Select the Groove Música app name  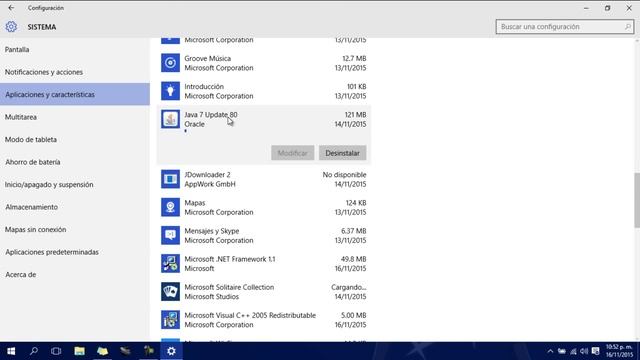(207, 58)
